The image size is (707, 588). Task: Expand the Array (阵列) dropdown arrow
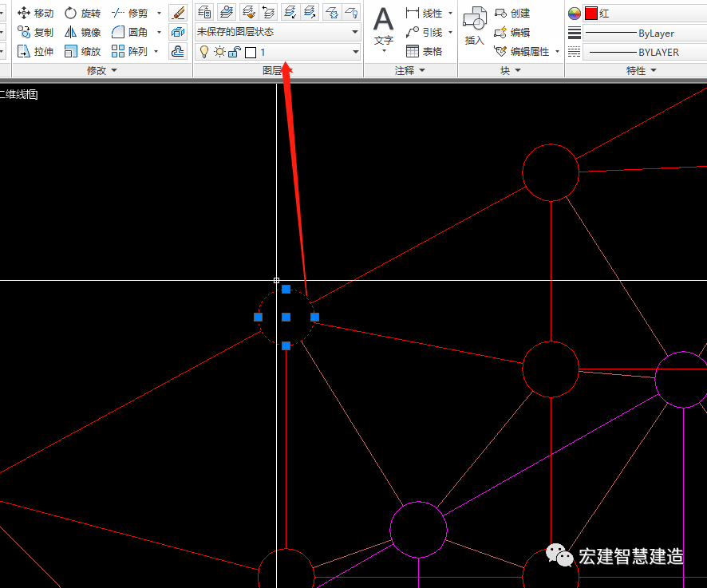pyautogui.click(x=156, y=51)
